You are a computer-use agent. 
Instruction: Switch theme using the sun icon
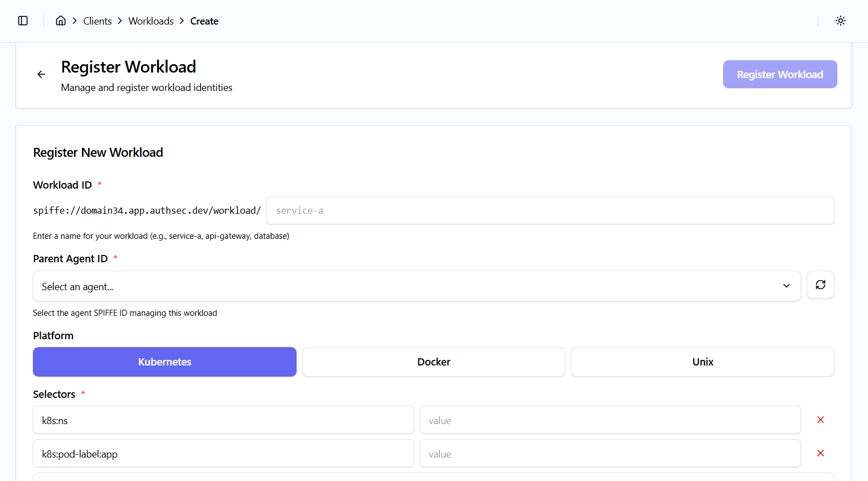click(840, 21)
